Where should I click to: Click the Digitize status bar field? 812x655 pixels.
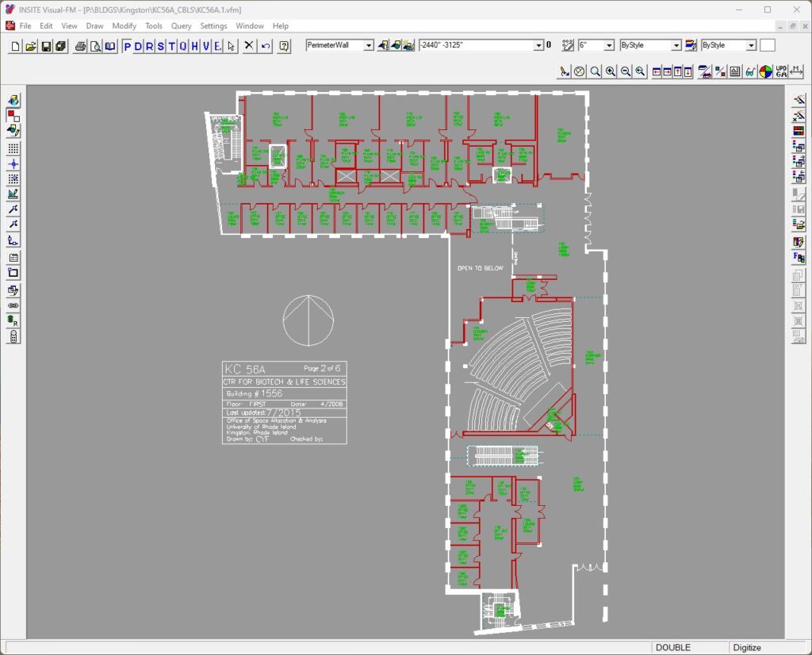(747, 647)
